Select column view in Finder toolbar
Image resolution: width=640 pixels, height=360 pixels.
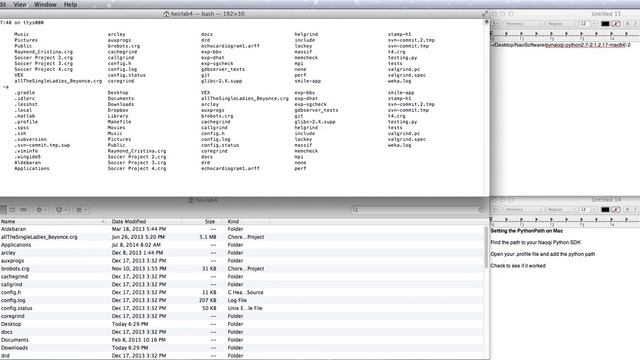point(12,210)
